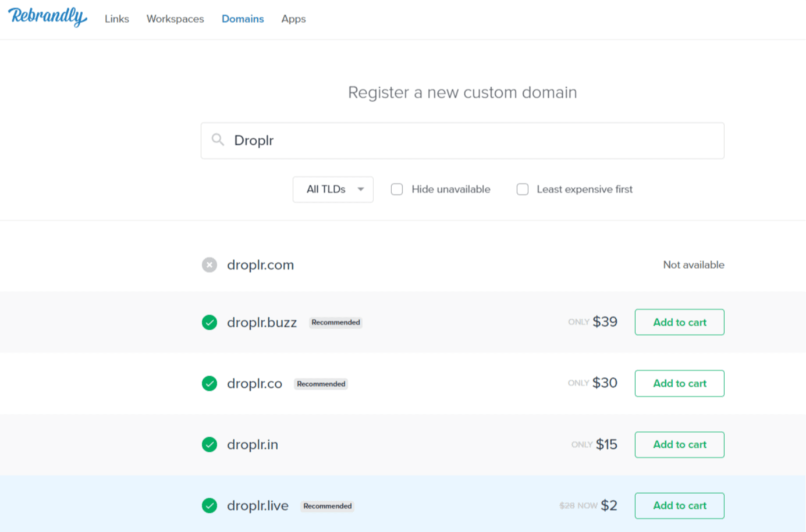This screenshot has height=532, width=806.
Task: Open the Links menu
Action: pyautogui.click(x=117, y=19)
